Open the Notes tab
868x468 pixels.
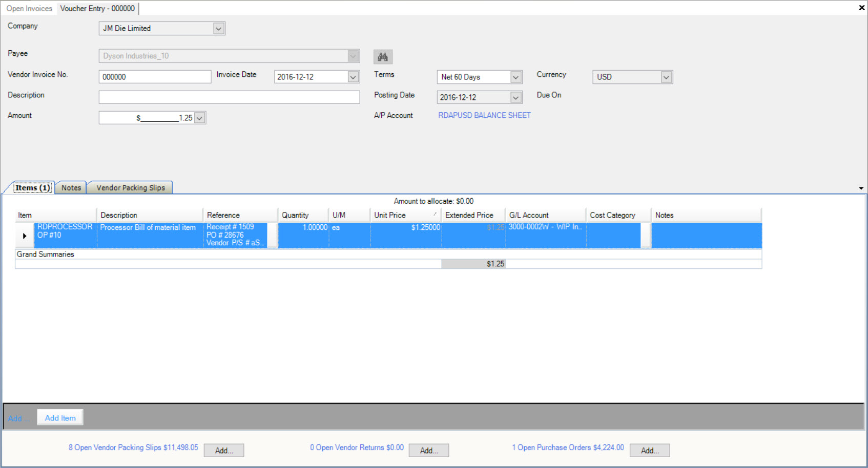[71, 188]
